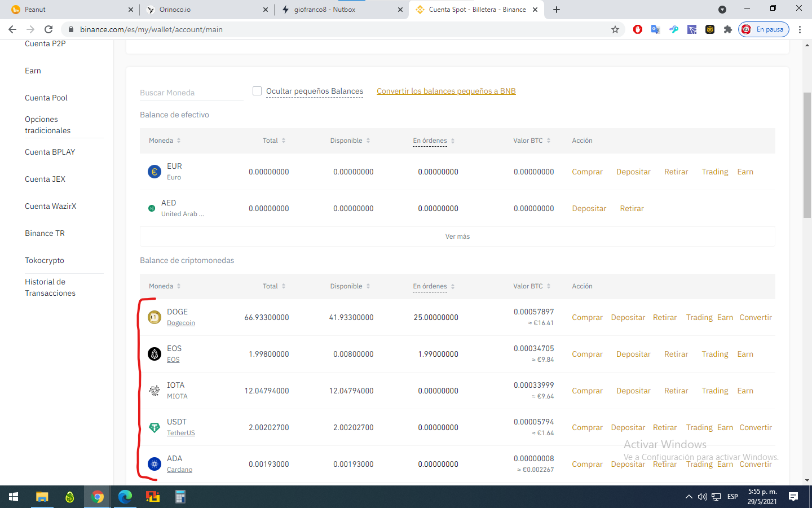Sort fiat table by Moneda column
812x508 pixels.
point(165,141)
